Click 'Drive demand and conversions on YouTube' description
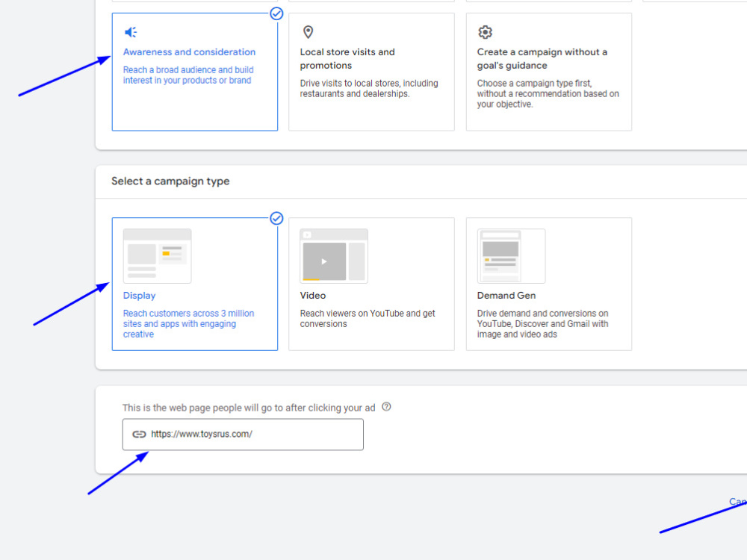Viewport: 747px width, 560px height. 542,324
